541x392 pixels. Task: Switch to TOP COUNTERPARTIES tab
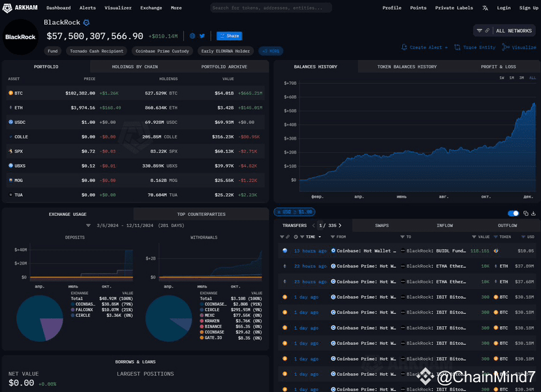pyautogui.click(x=201, y=215)
